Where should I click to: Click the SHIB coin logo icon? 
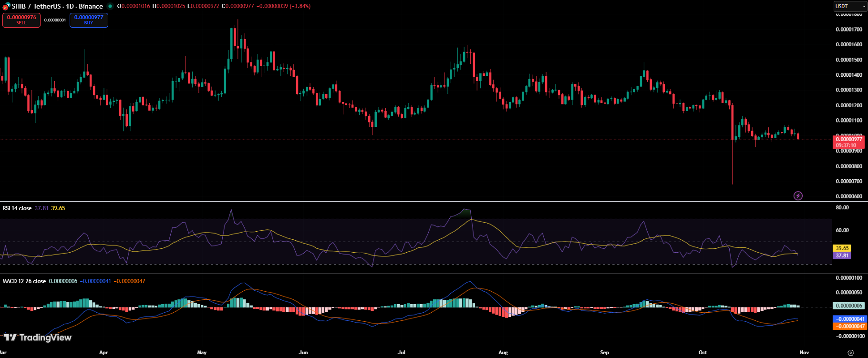pyautogui.click(x=6, y=6)
